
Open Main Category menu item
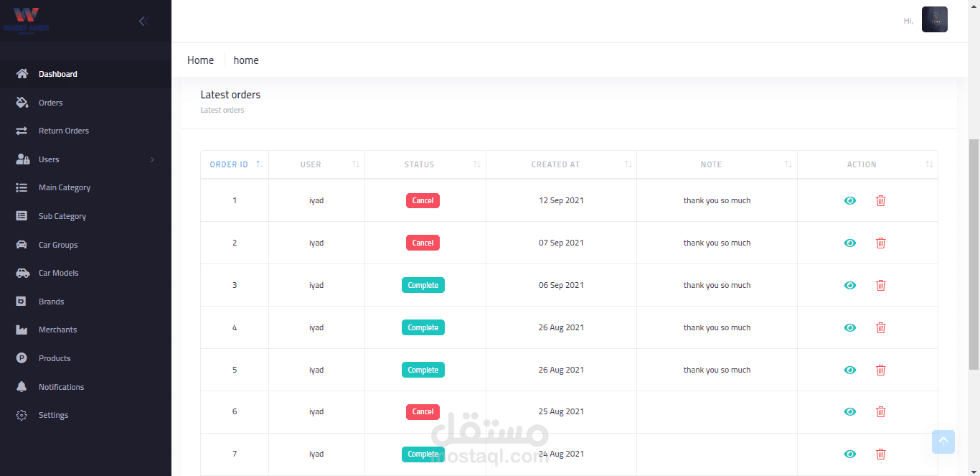(x=85, y=187)
